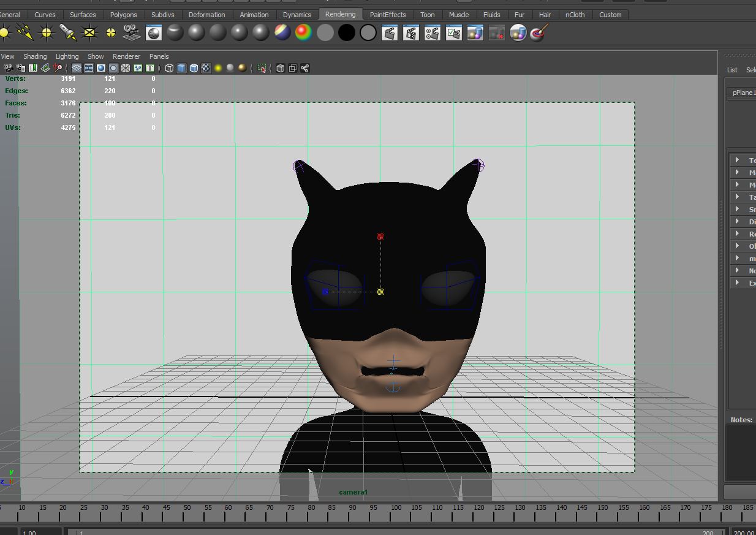The width and height of the screenshot is (756, 535).
Task: Assign the rainbow ramp shader material
Action: point(304,32)
